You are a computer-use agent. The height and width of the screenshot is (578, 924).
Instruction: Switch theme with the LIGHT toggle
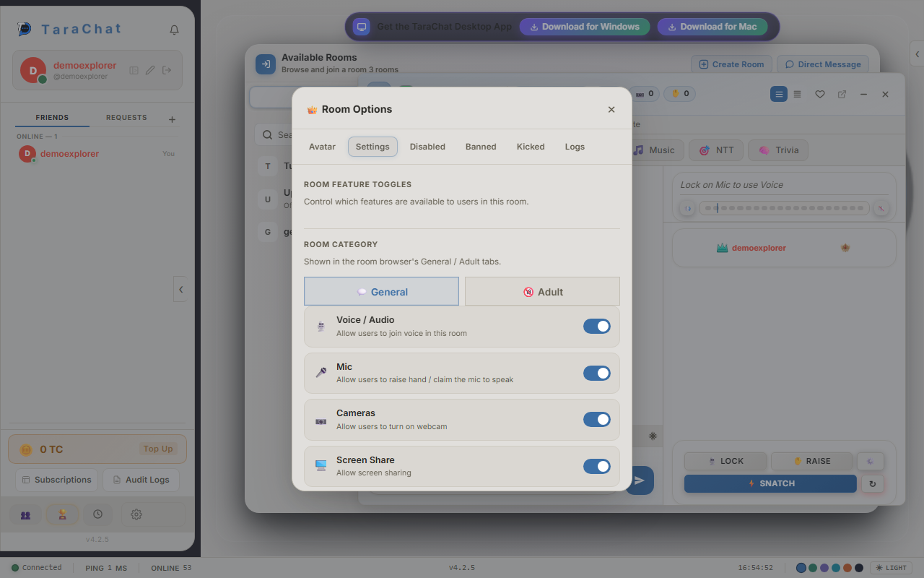point(891,568)
